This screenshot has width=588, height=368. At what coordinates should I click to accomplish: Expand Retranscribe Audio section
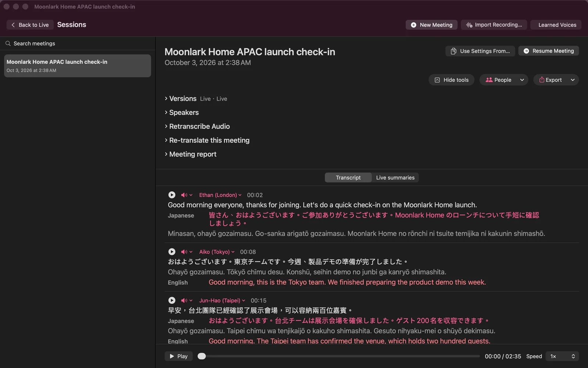[166, 126]
